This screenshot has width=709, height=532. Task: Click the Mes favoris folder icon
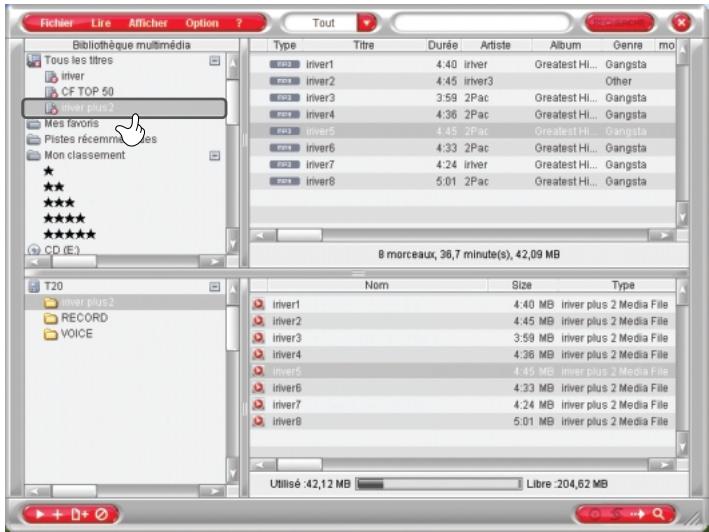[x=33, y=124]
